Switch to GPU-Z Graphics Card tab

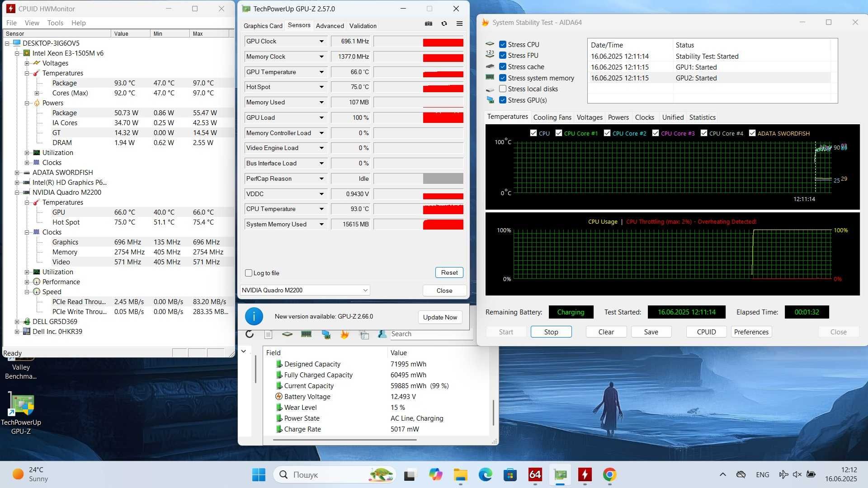263,26
